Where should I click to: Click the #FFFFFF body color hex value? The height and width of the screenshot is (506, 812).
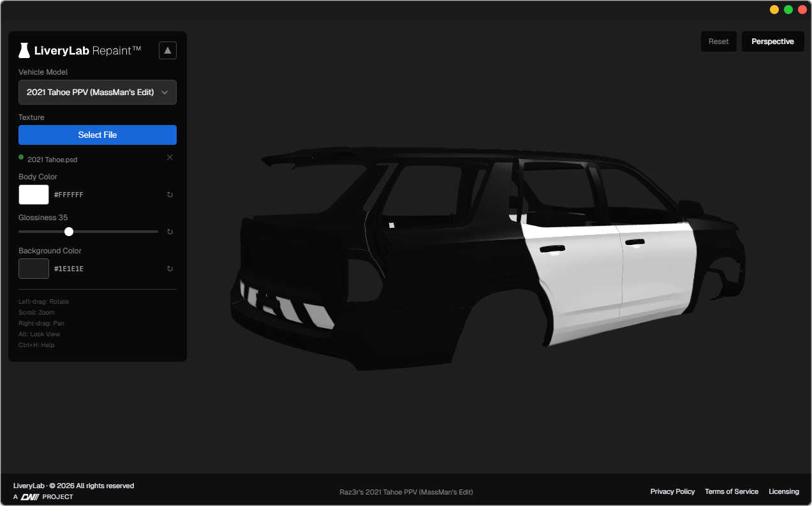coord(69,195)
